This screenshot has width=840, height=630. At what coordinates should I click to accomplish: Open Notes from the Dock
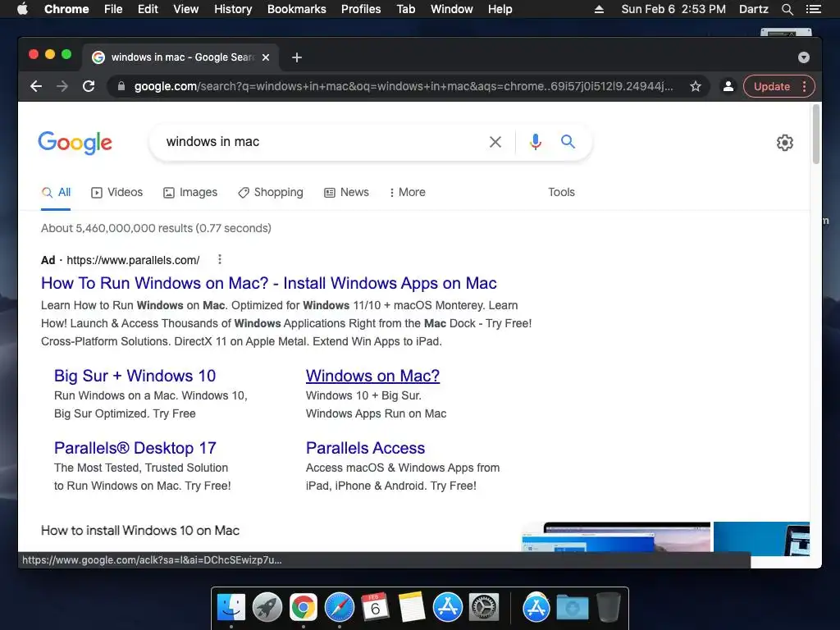[x=411, y=608]
